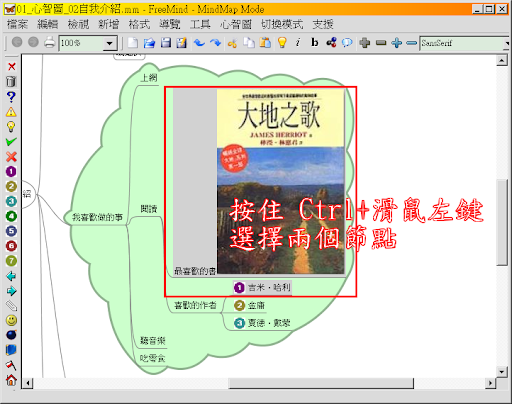
Task: Click the colored nodes cloud icon
Action: click(x=331, y=43)
